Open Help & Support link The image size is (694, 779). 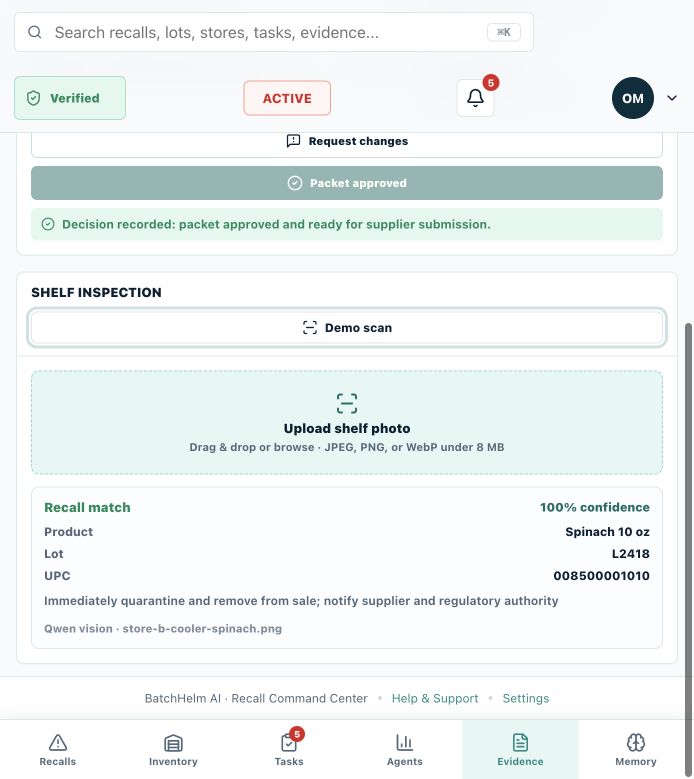coord(435,699)
